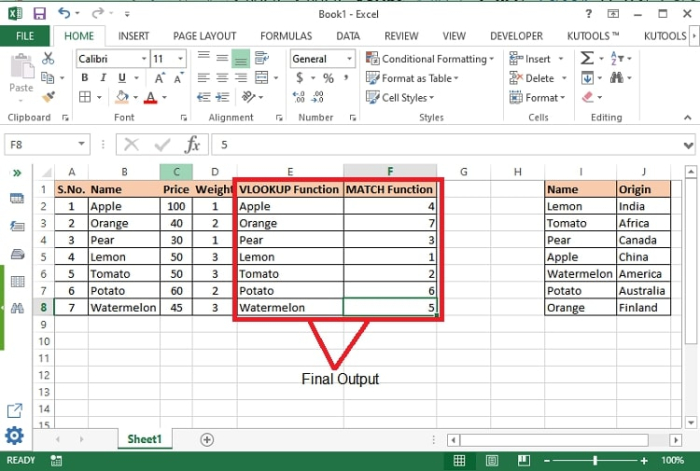The image size is (700, 471).
Task: Open the General number format dropdown
Action: (349, 58)
